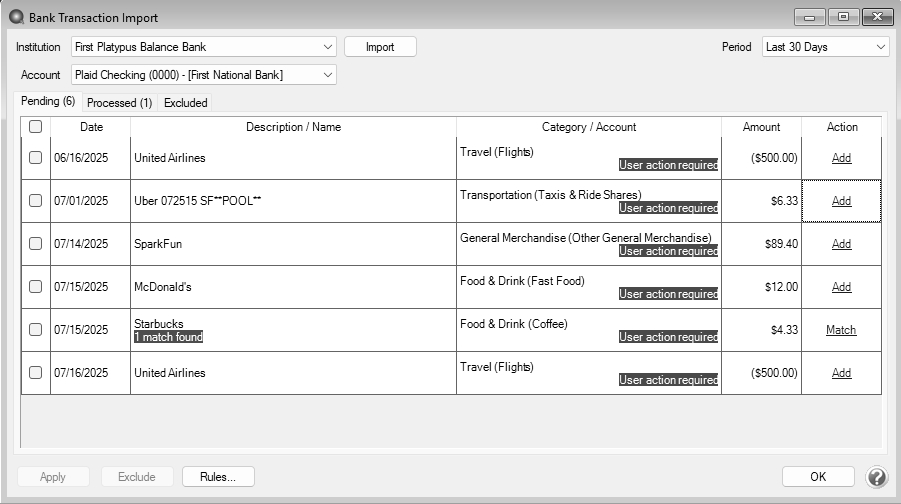The width and height of the screenshot is (901, 504).
Task: Open the Period dropdown
Action: (880, 47)
